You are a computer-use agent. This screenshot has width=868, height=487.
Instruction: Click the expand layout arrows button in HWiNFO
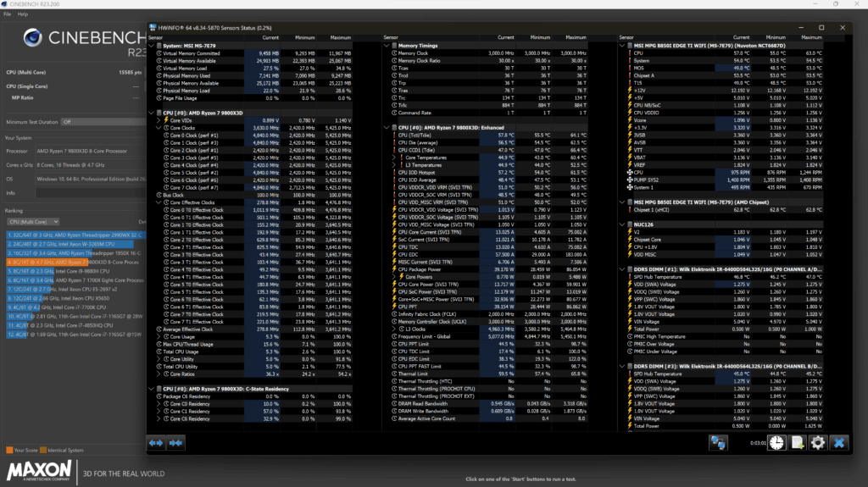(156, 443)
